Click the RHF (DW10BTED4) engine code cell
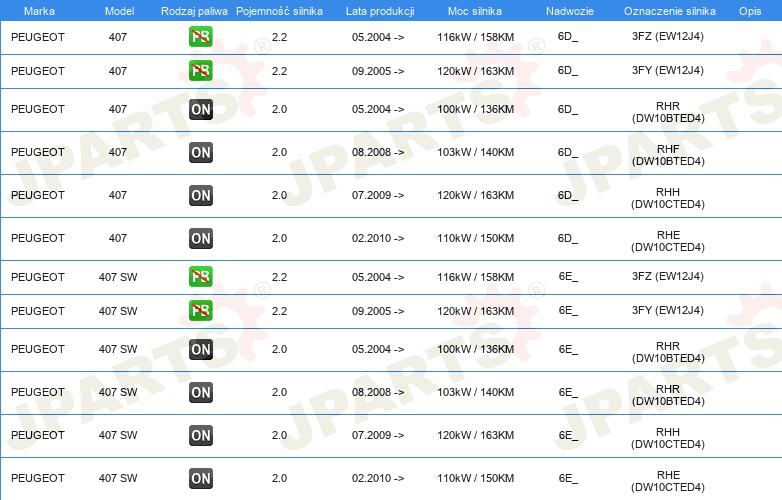The width and height of the screenshot is (782, 500). pos(668,155)
